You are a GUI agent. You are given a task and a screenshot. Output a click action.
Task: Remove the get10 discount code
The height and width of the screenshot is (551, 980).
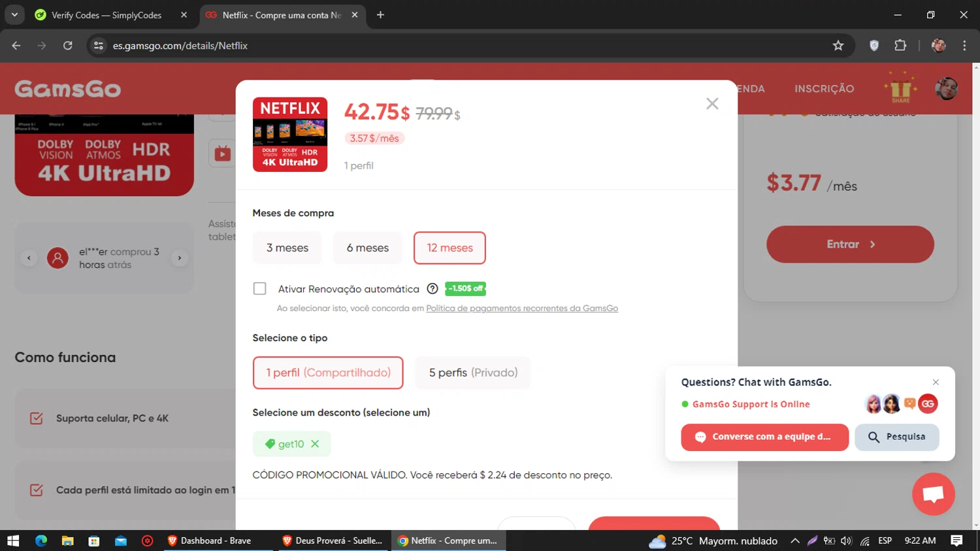click(315, 444)
